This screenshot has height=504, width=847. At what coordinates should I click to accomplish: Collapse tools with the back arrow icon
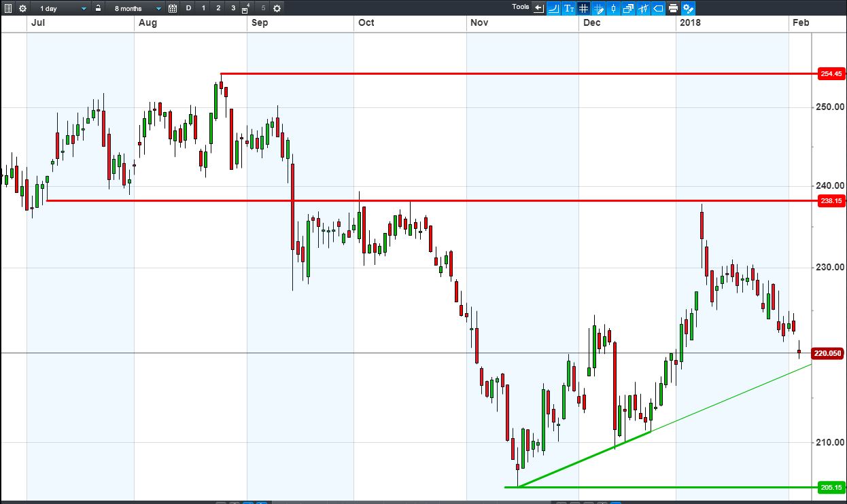click(x=539, y=8)
